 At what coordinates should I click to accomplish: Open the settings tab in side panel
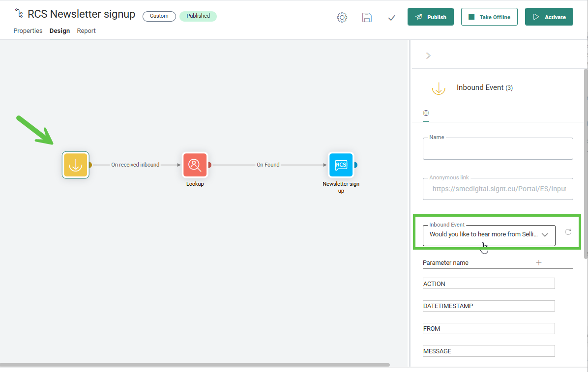pyautogui.click(x=426, y=113)
